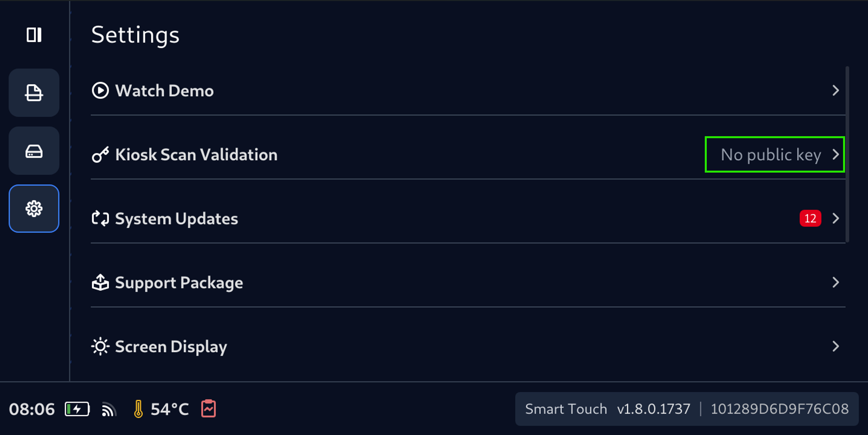Expand the Support Package chevron
The width and height of the screenshot is (868, 435).
click(836, 282)
